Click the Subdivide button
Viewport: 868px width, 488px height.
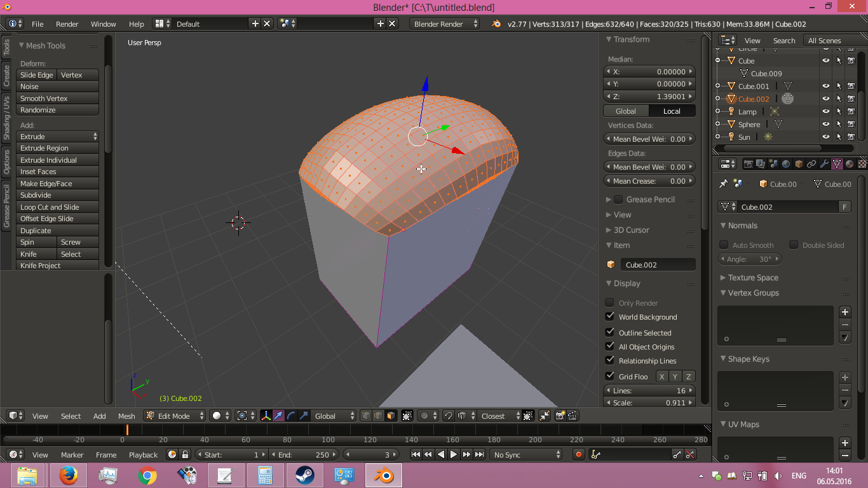[x=58, y=195]
